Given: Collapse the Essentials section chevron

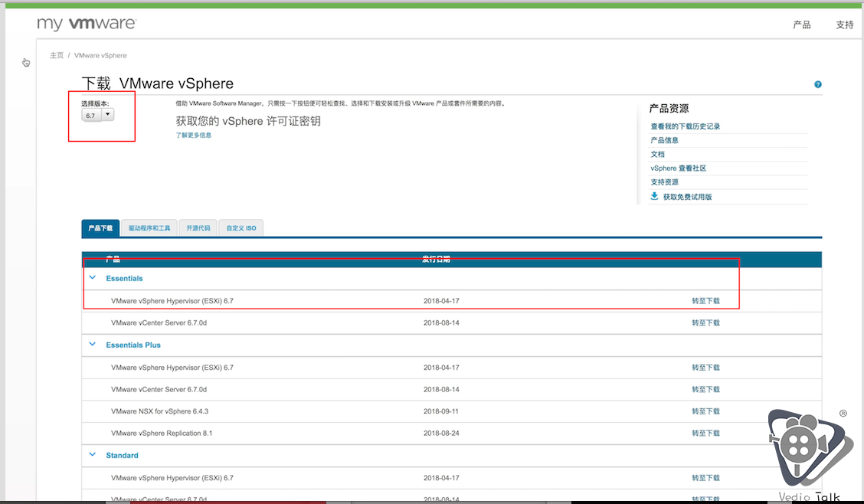Looking at the screenshot, I should [x=93, y=277].
